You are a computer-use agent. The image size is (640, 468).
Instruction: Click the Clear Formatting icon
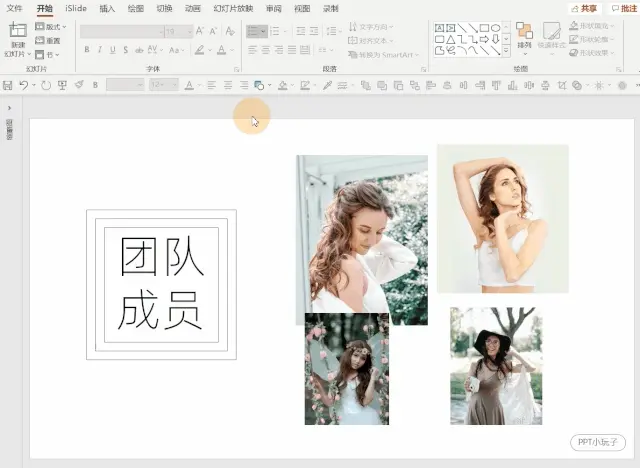(x=230, y=31)
